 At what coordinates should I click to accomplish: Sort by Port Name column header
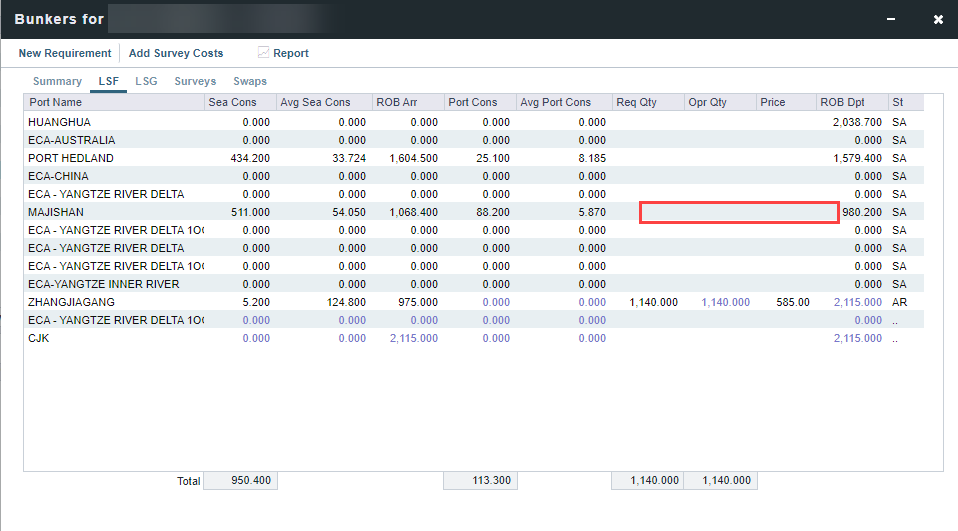coord(56,102)
